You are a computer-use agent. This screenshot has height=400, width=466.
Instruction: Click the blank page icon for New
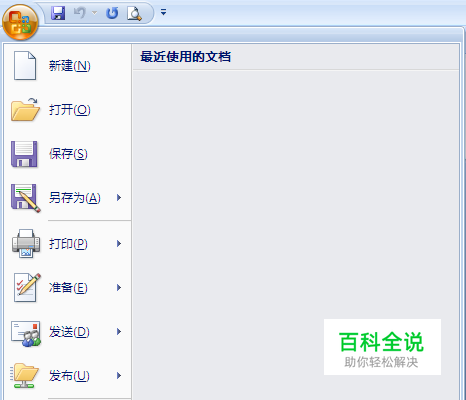[24, 66]
